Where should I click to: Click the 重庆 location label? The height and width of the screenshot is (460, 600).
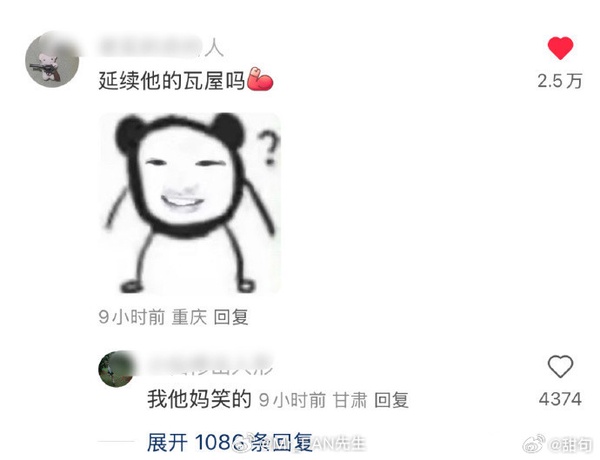(189, 317)
